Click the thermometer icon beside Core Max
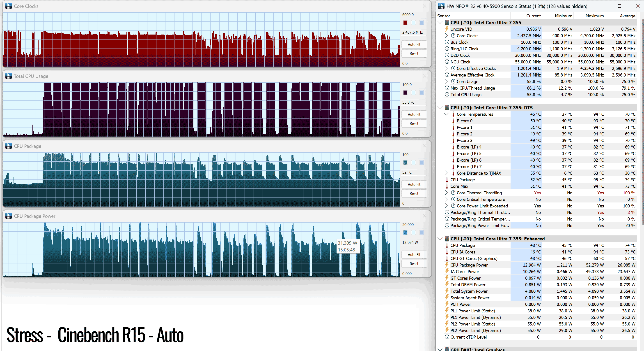Viewport: 644px width, 351px height. (x=447, y=186)
